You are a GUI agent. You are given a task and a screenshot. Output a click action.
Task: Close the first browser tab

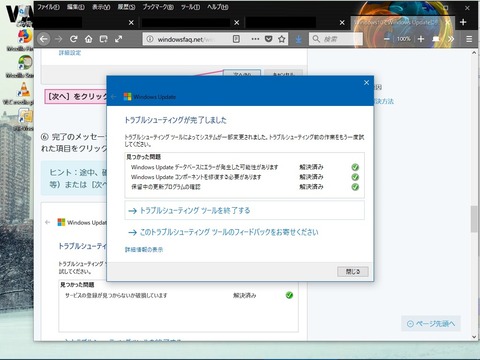(x=131, y=22)
